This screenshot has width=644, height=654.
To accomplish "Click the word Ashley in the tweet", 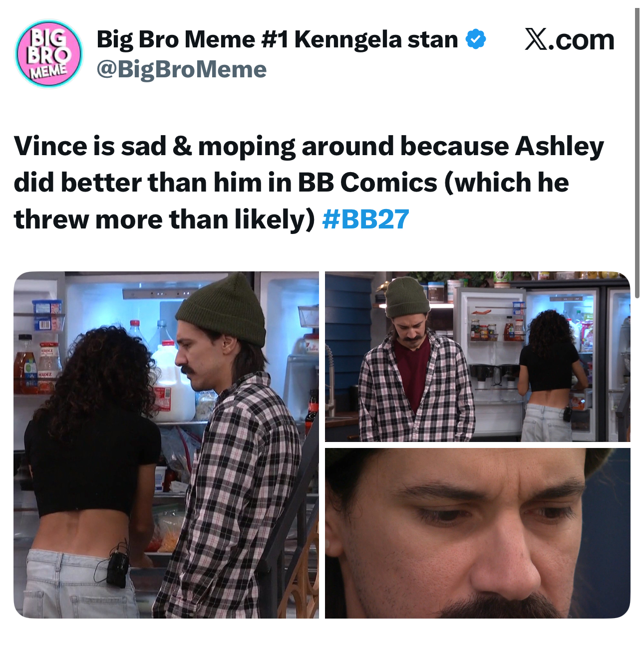I will click(x=560, y=146).
